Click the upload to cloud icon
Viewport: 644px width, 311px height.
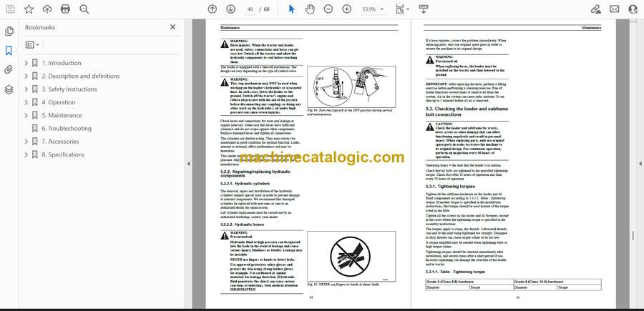[47, 9]
